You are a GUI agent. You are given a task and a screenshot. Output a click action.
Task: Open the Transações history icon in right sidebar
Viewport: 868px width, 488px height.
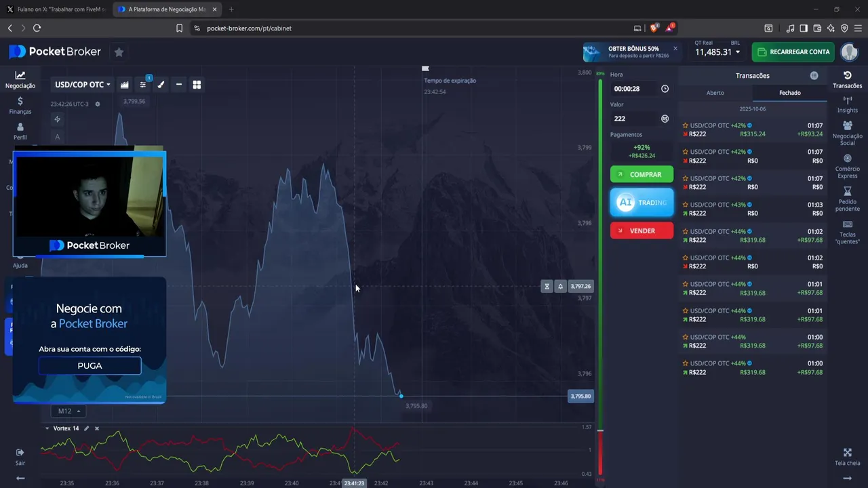(x=848, y=80)
